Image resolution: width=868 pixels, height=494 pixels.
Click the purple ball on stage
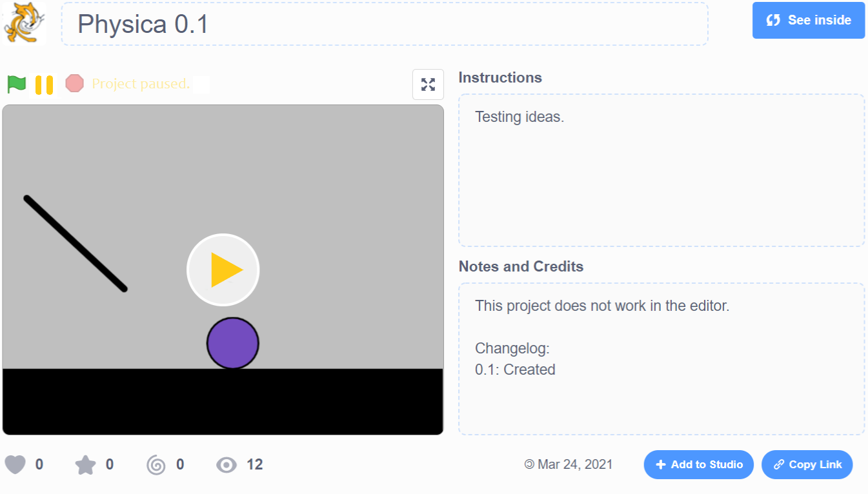(x=233, y=344)
